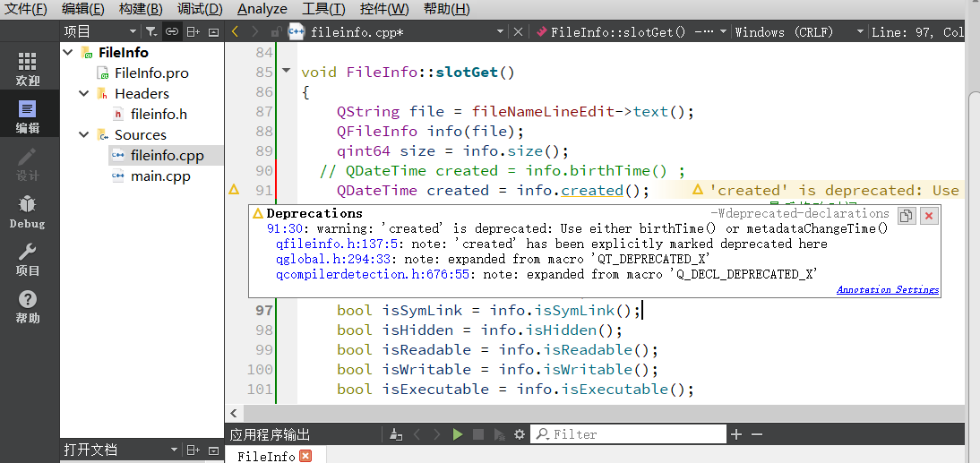Copy the Deprecations warning to clipboard

(906, 216)
